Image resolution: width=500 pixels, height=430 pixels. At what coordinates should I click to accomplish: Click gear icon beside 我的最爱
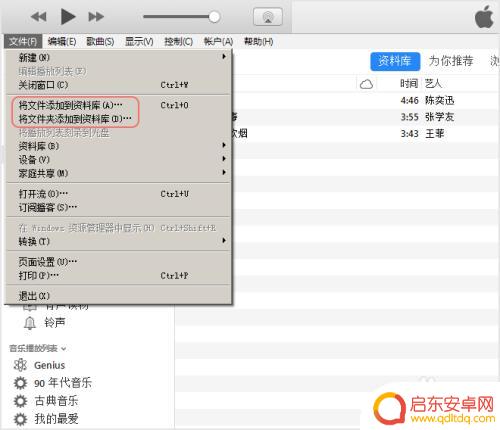[x=20, y=419]
